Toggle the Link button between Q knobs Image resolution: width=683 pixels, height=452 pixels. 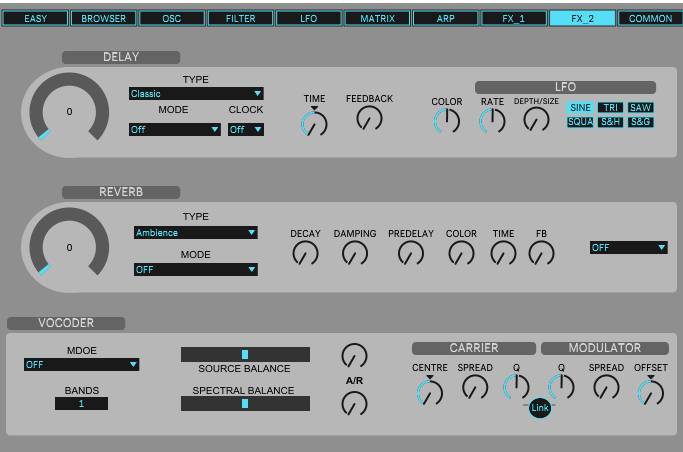[540, 408]
